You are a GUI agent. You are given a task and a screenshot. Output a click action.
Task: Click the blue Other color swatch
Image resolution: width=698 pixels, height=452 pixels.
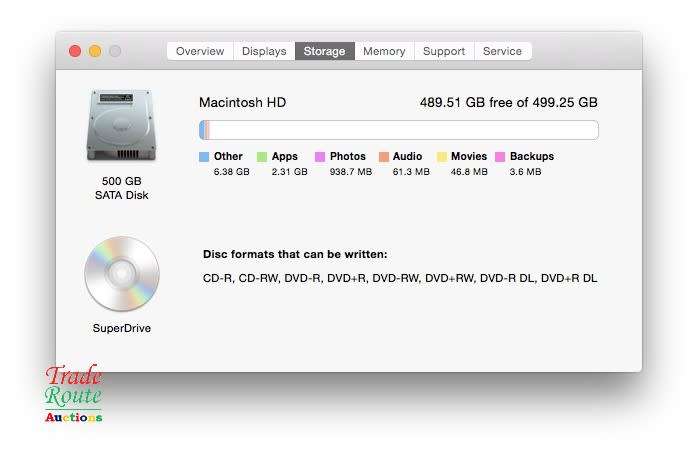204,157
